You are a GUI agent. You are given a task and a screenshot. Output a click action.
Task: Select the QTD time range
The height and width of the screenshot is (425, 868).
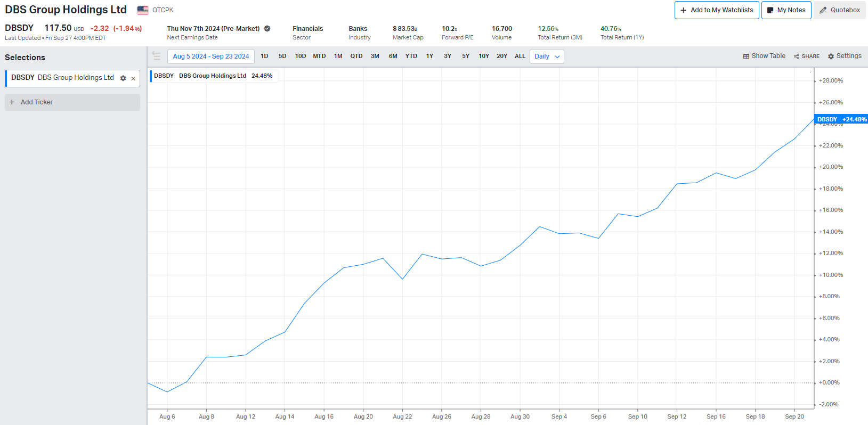click(x=356, y=56)
